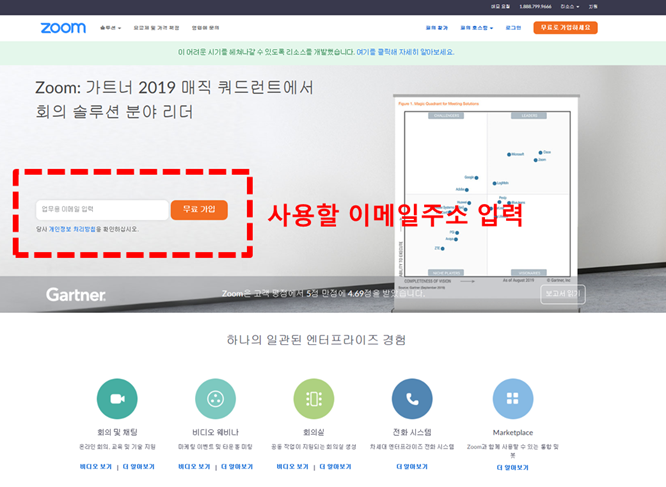The height and width of the screenshot is (487, 666).
Task: Open the 개인정보 처리방침 link
Action: point(72,229)
